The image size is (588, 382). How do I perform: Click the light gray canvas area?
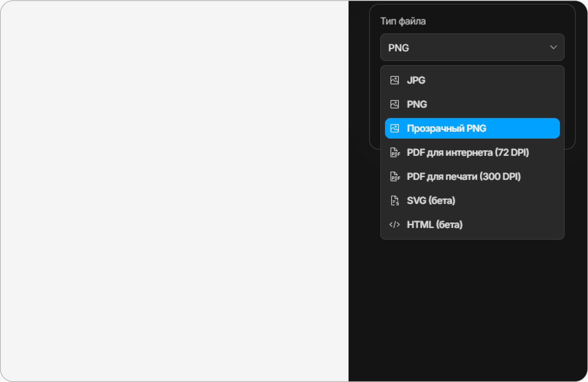174,191
